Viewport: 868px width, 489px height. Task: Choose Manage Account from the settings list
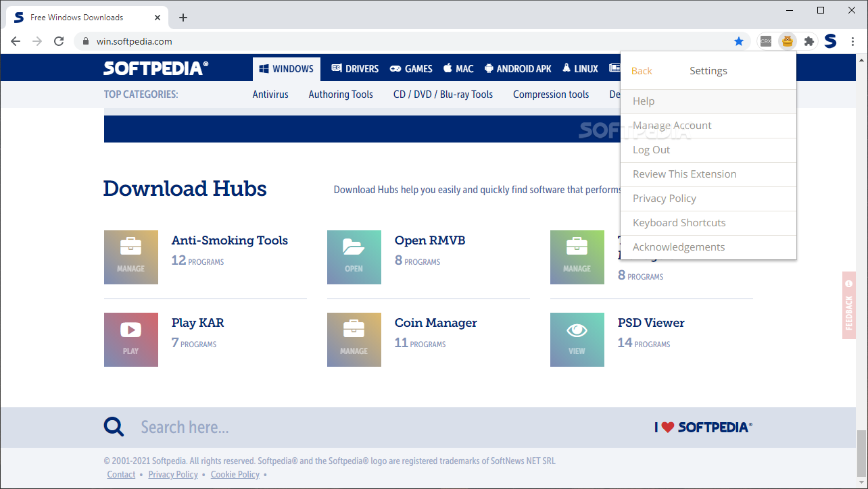708,126
